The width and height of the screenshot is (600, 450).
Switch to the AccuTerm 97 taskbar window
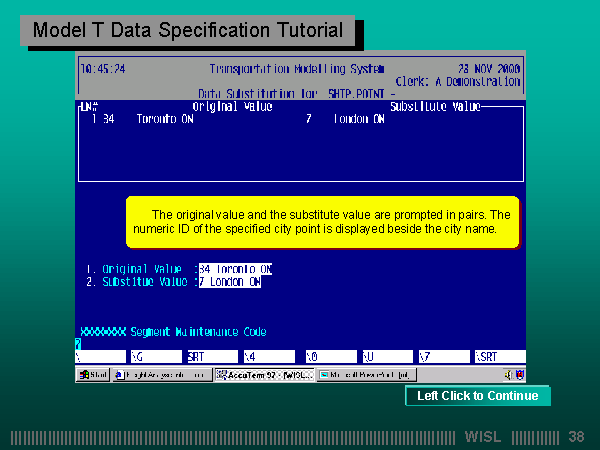coord(264,375)
